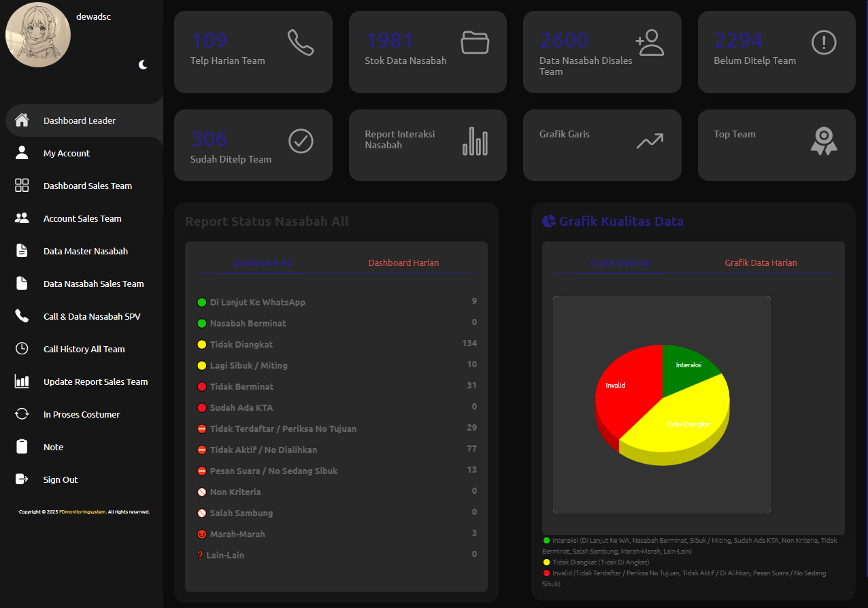
Task: Switch to the Dashboard Harian tab
Action: click(403, 263)
